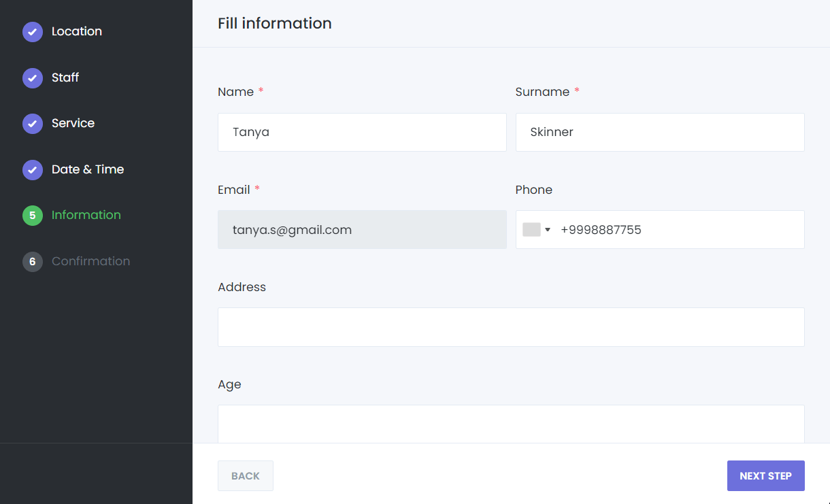
Task: Select the Information step label
Action: (86, 215)
